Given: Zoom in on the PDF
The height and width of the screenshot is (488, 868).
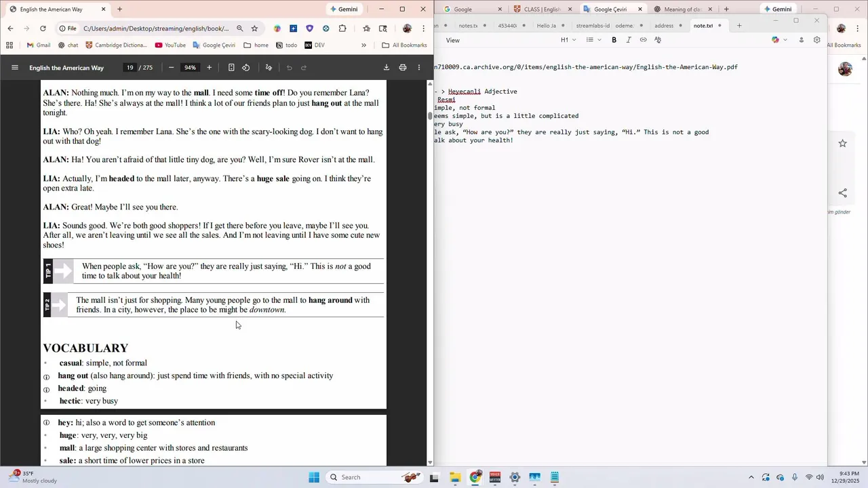Looking at the screenshot, I should pyautogui.click(x=209, y=68).
